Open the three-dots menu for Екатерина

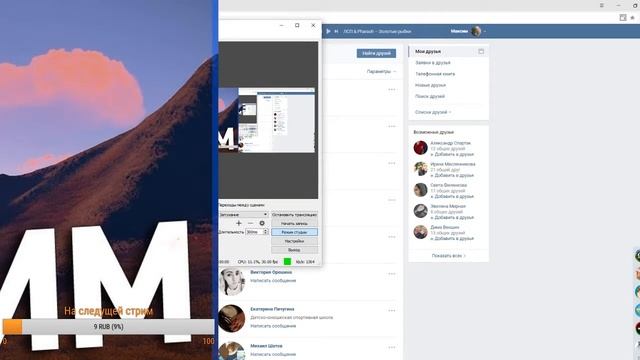click(392, 311)
